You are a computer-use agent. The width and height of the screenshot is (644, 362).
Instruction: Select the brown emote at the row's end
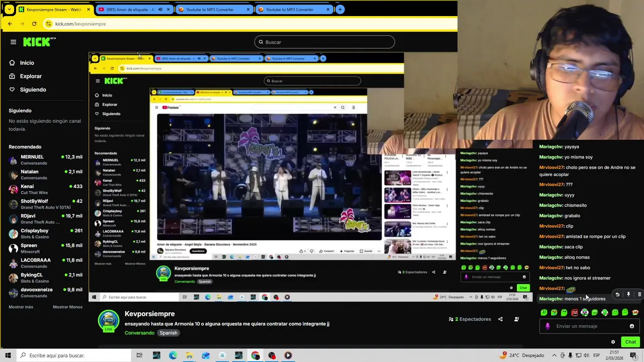coord(635,313)
